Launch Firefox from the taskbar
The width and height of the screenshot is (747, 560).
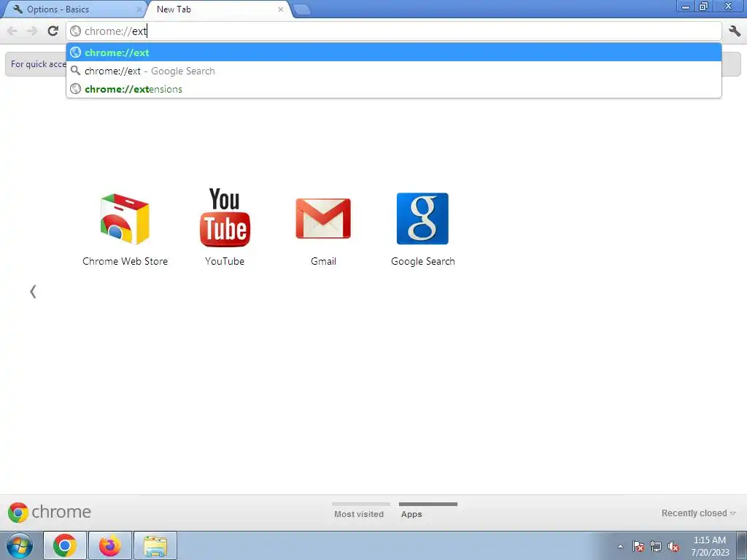[x=109, y=545]
